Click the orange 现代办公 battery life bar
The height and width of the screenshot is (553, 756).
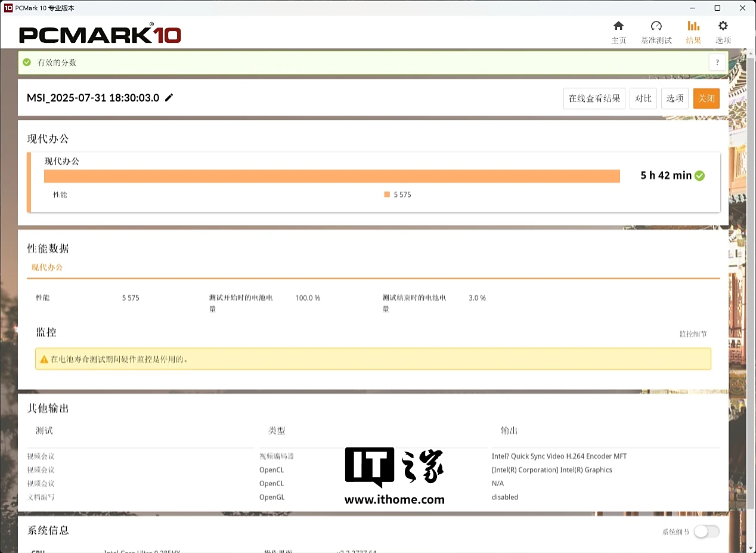coord(331,176)
